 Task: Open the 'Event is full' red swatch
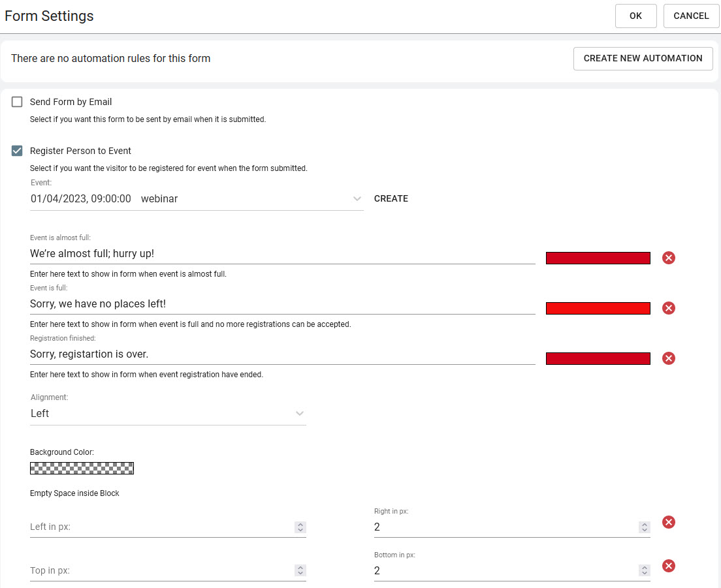tap(598, 308)
